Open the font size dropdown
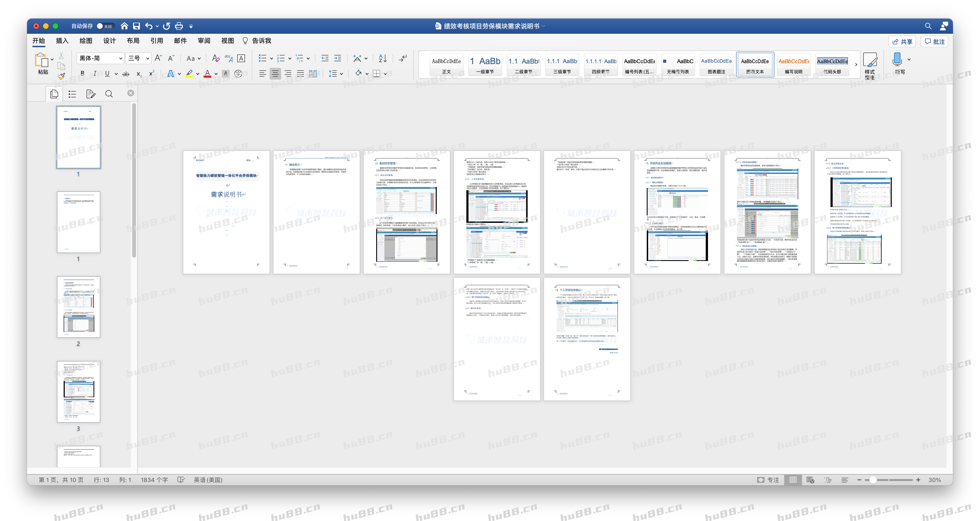This screenshot has width=980, height=521. coord(148,58)
